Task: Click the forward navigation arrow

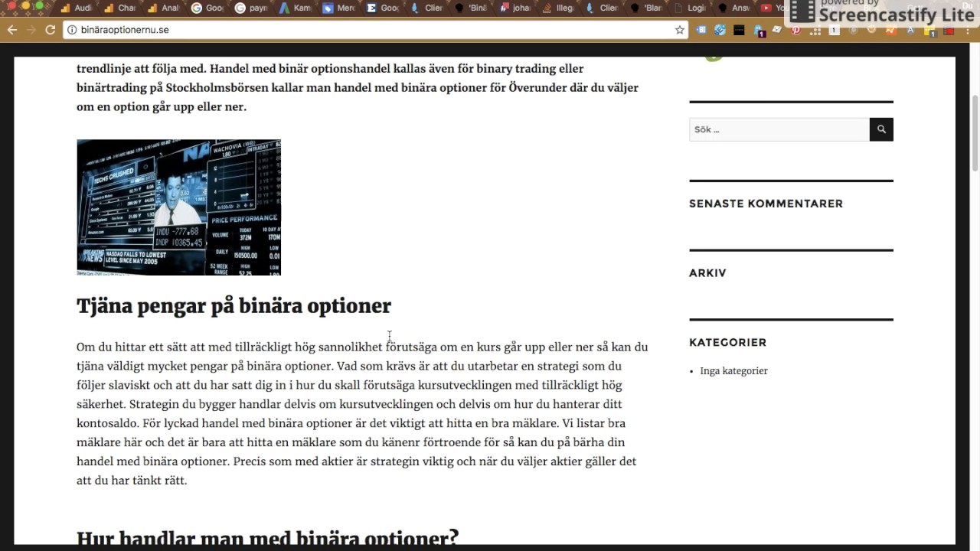Action: click(31, 30)
